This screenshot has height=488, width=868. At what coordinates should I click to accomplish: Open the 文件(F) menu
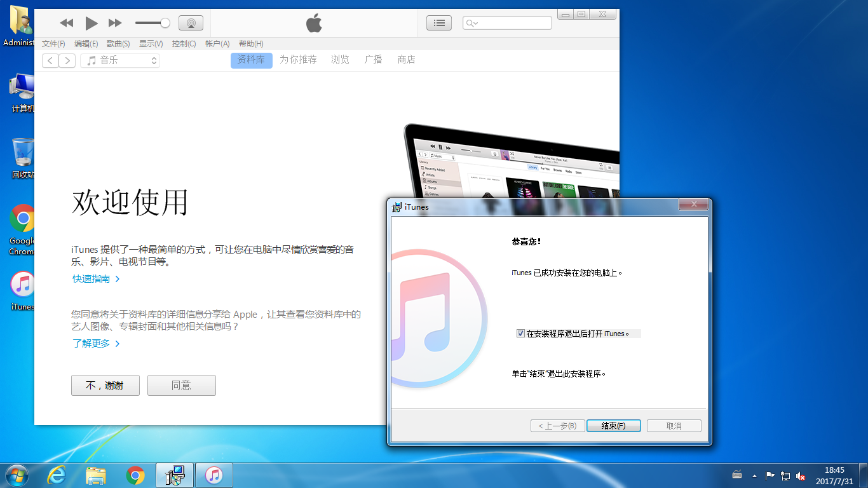[53, 44]
